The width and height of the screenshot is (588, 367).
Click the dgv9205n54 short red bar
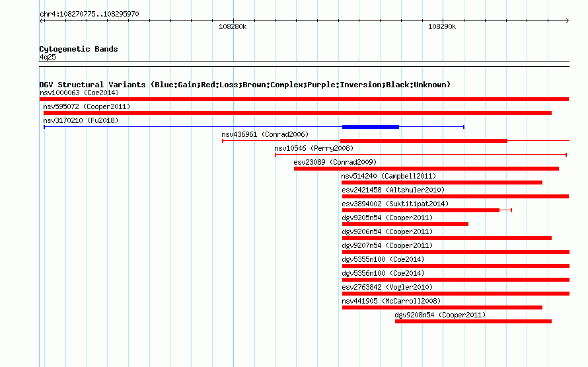pos(405,224)
